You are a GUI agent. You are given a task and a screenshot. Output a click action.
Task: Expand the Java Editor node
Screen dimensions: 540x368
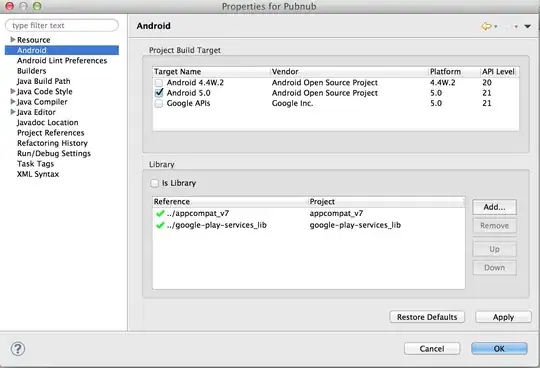tap(13, 112)
